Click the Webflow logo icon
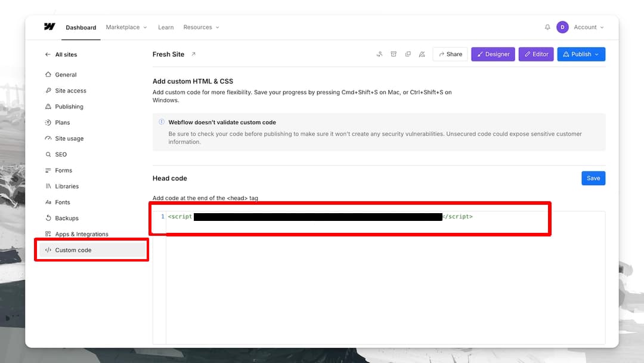The height and width of the screenshot is (363, 644). click(49, 27)
